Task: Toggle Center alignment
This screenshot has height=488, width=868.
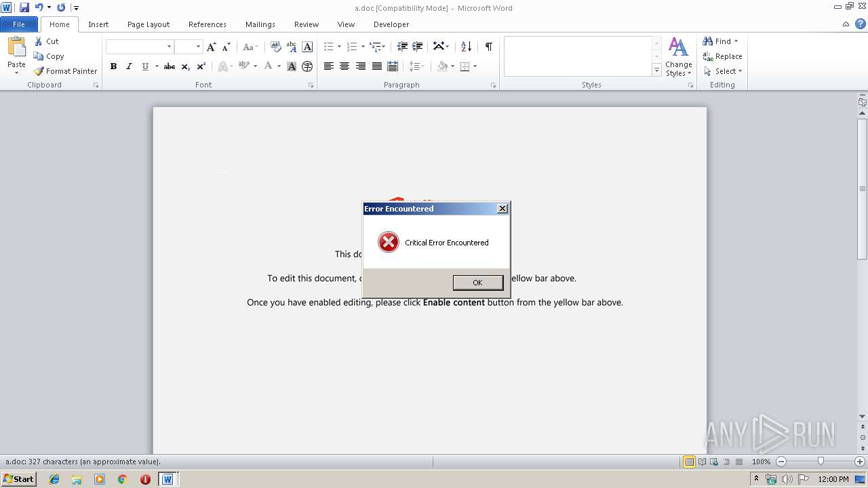Action: click(x=344, y=66)
